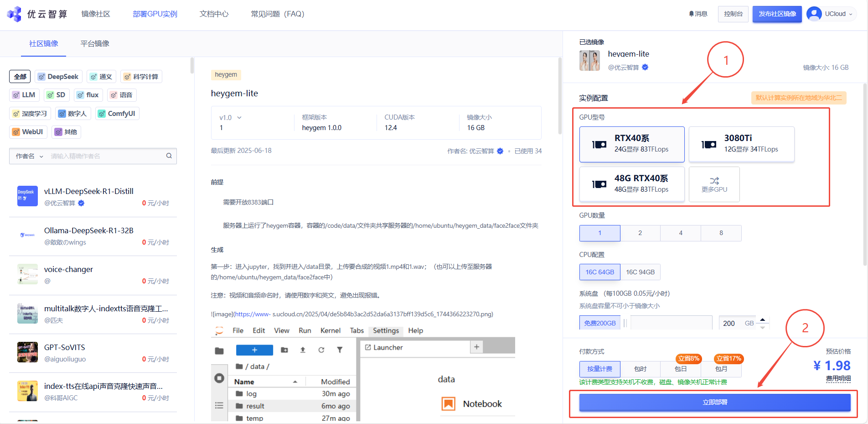Open 镜像社区 in top navigation
This screenshot has height=424, width=868.
pyautogui.click(x=96, y=14)
